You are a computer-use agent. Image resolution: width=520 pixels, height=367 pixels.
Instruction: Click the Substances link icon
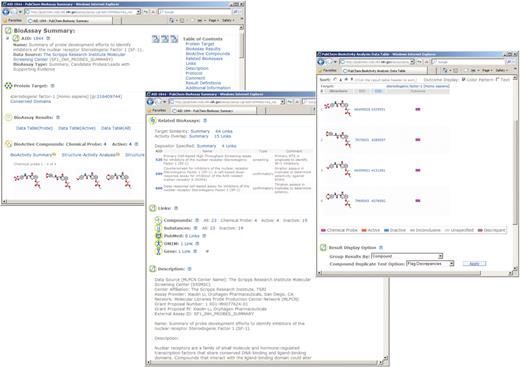pyautogui.click(x=158, y=228)
